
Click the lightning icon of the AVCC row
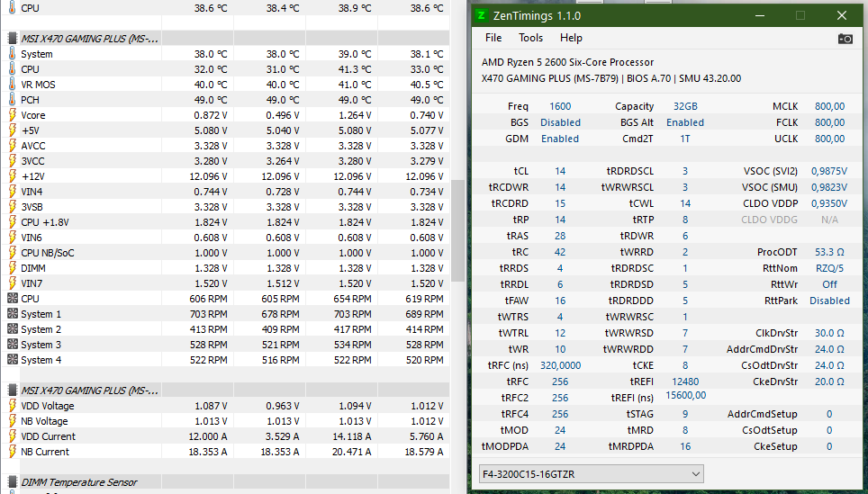coord(13,146)
